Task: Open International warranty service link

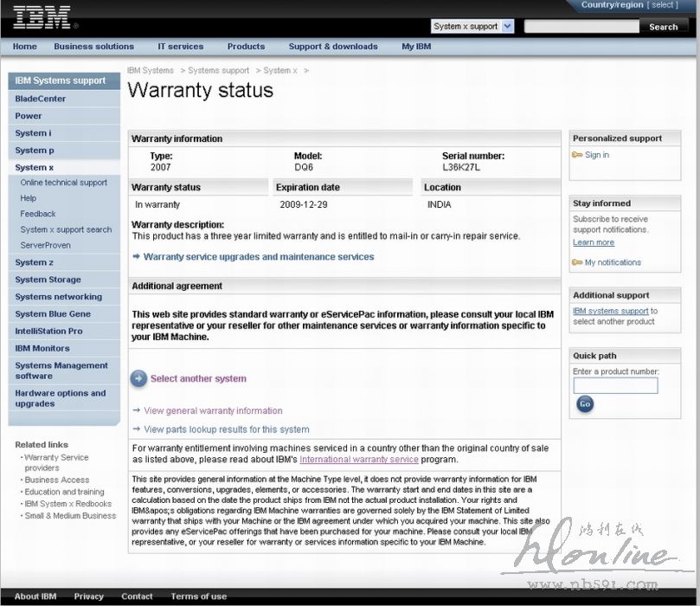Action: coord(358,460)
